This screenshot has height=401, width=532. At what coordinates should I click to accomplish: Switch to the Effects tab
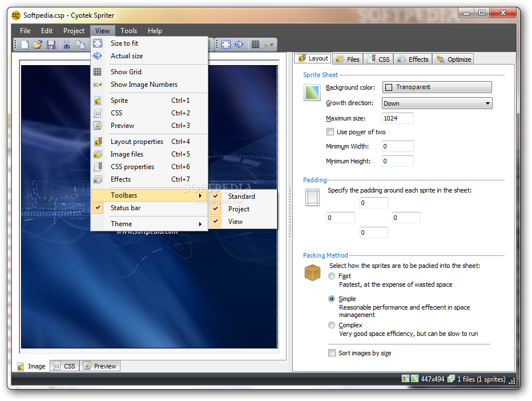click(413, 59)
